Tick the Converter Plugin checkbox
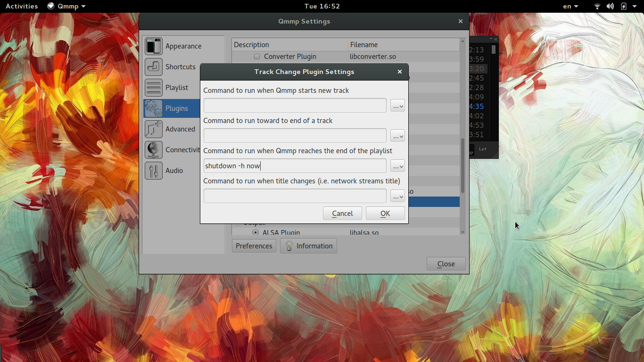This screenshot has height=362, width=644. 257,57
